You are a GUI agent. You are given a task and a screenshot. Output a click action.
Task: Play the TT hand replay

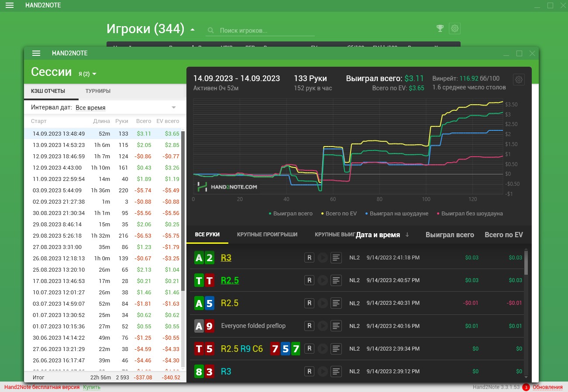(323, 280)
